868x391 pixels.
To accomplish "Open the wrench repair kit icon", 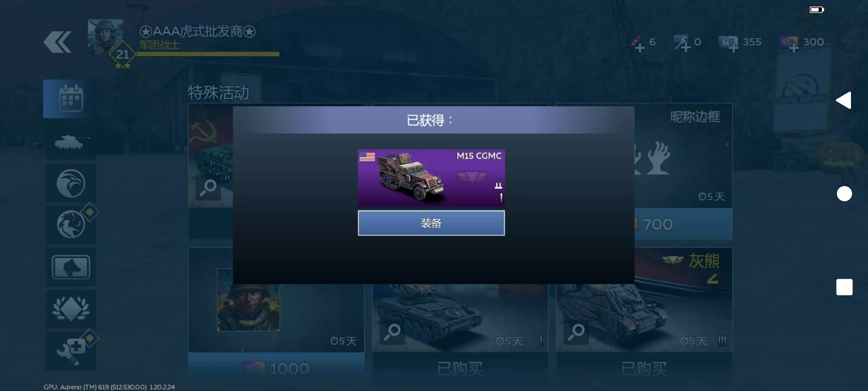I will click(x=71, y=351).
